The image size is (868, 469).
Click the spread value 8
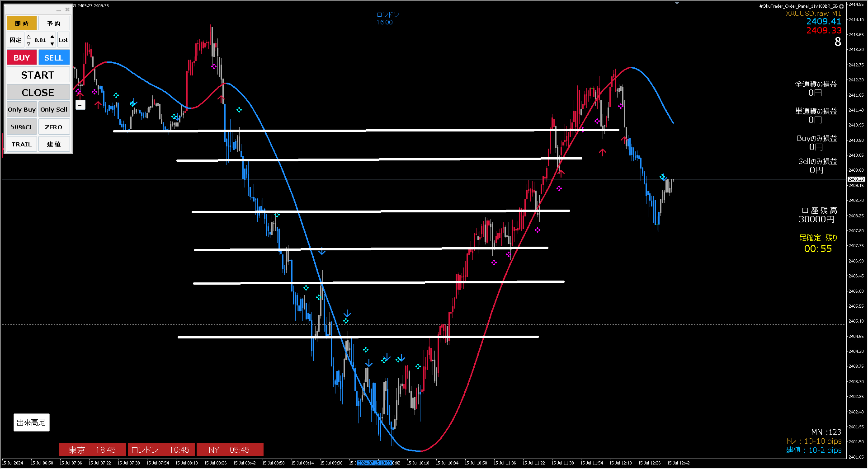[x=838, y=42]
